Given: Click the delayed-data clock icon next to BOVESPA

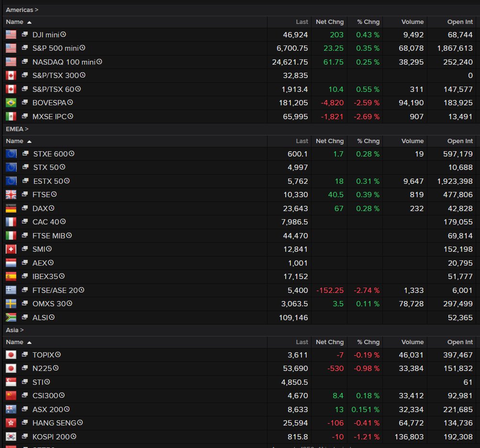Looking at the screenshot, I should 70,102.
